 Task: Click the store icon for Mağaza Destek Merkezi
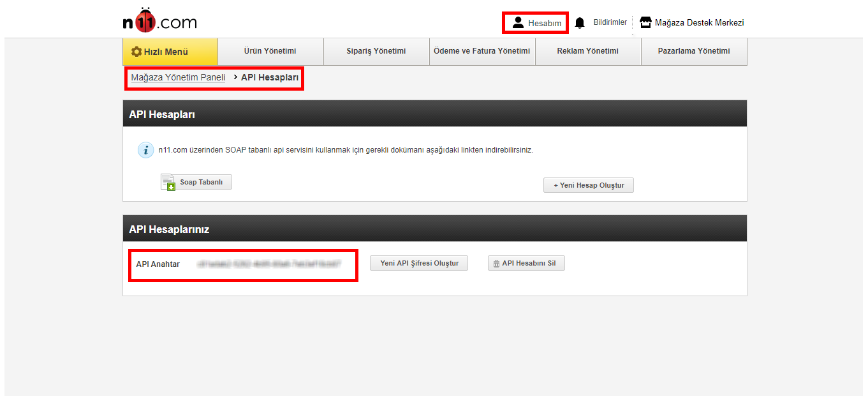click(645, 23)
